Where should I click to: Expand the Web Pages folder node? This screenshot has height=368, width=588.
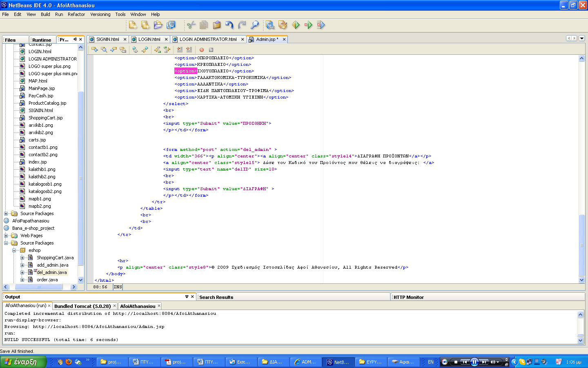[6, 236]
